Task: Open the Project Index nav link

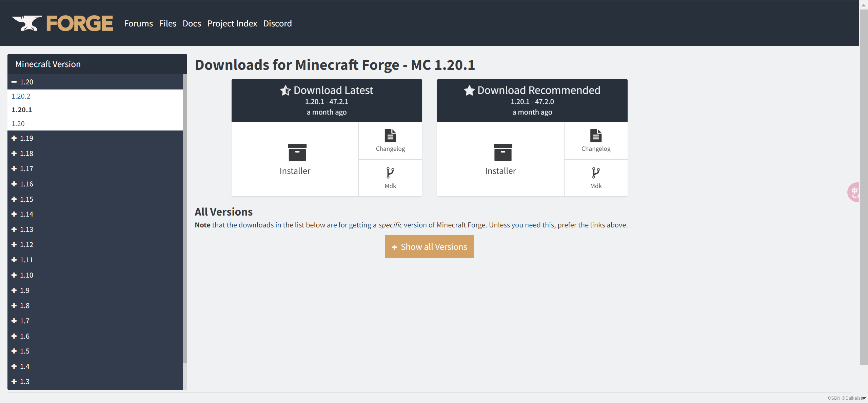Action: pos(232,23)
